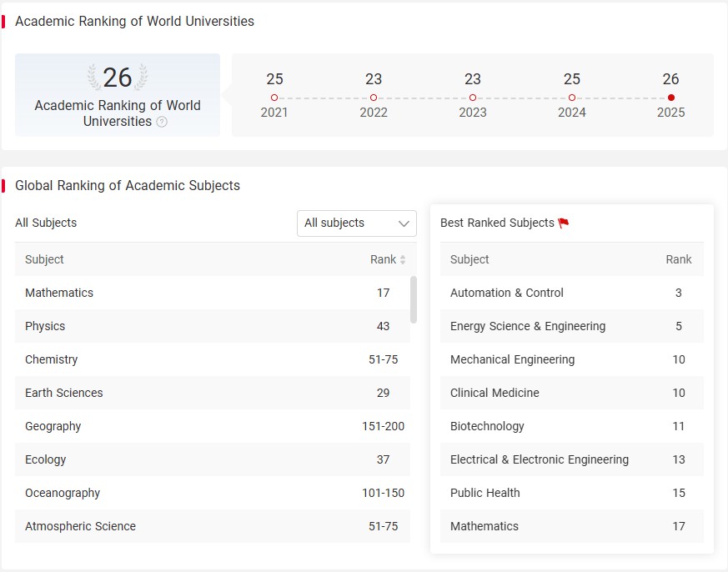
Task: Select the 2022 ranking marker
Action: click(x=374, y=98)
